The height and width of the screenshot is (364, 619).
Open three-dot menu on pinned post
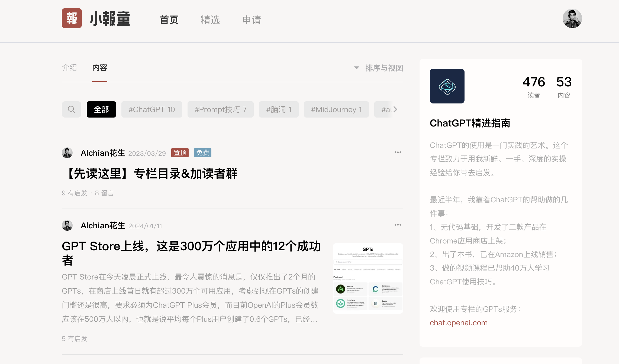398,152
